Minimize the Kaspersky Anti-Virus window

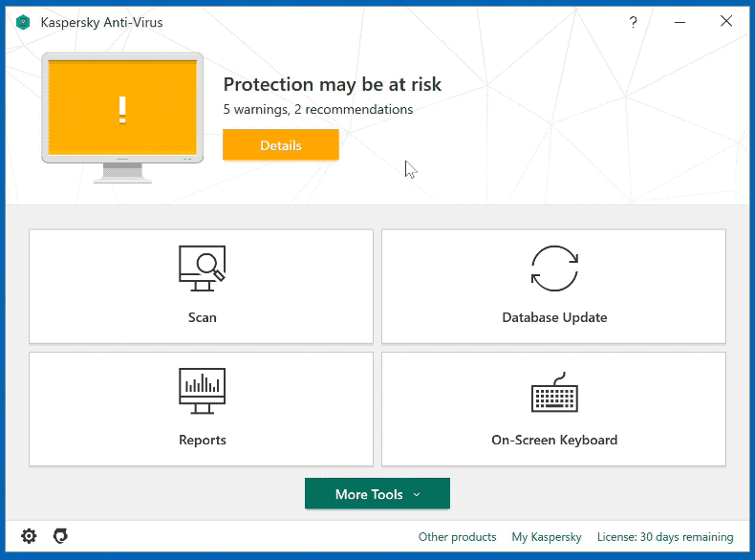[679, 22]
